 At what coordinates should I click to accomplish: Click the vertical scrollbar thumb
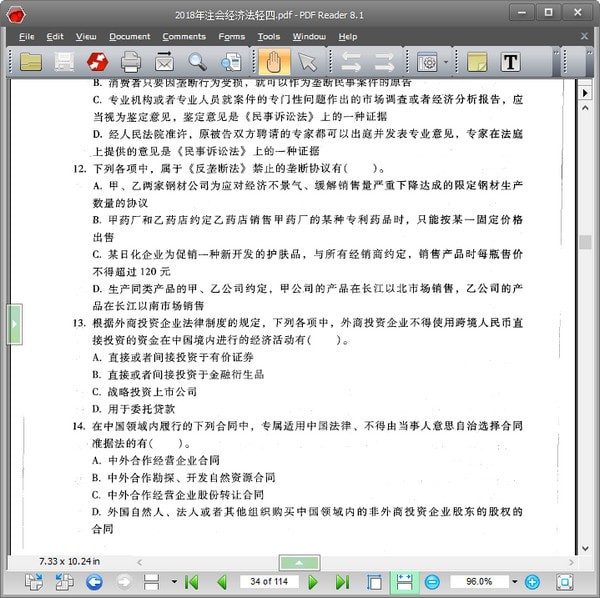point(585,242)
